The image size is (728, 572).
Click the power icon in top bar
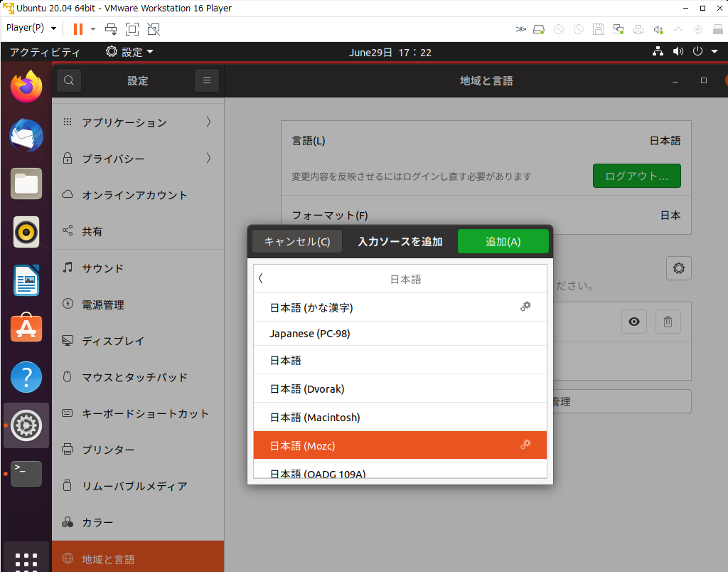tap(698, 51)
